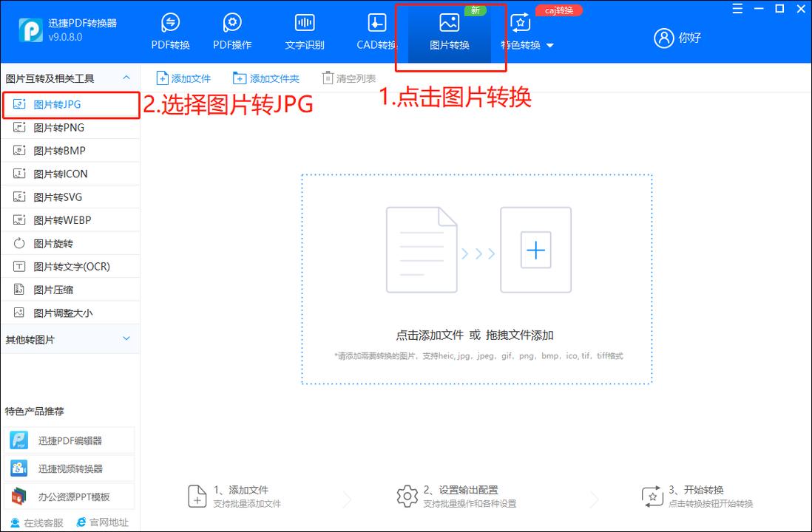Open 迅捷PDF编辑器 product recommendation
Screen dimensions: 812x532
[69, 441]
